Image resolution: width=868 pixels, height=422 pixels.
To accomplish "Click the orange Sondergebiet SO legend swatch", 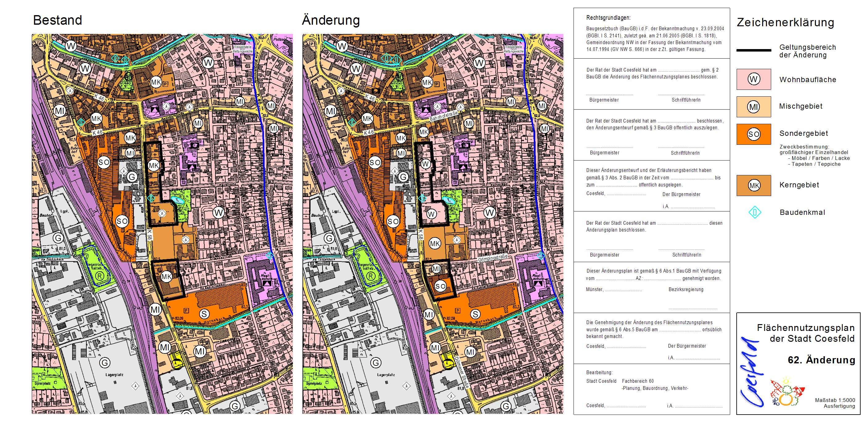I will [x=753, y=134].
